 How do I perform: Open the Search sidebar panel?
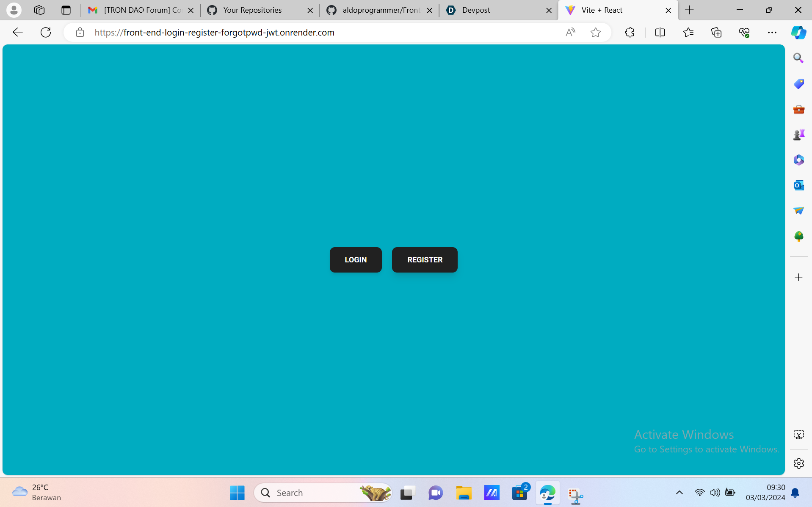798,58
